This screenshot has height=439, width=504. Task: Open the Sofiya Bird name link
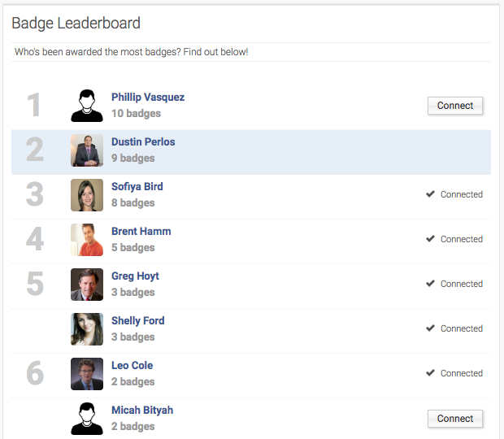click(137, 186)
